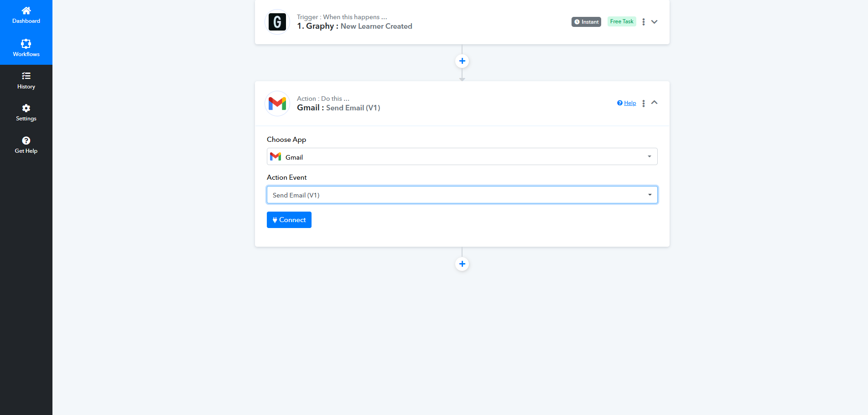The width and height of the screenshot is (868, 415).
Task: Open the Choose App dropdown
Action: 462,156
